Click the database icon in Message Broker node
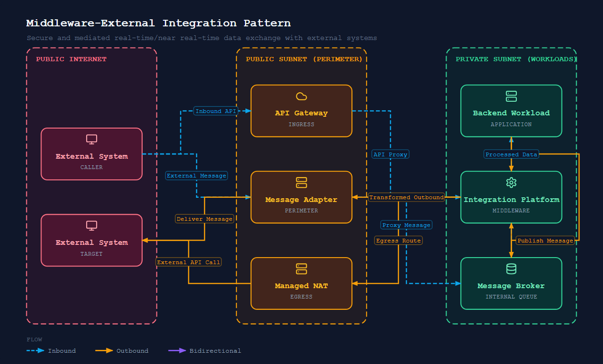The image size is (603, 364). (x=511, y=269)
